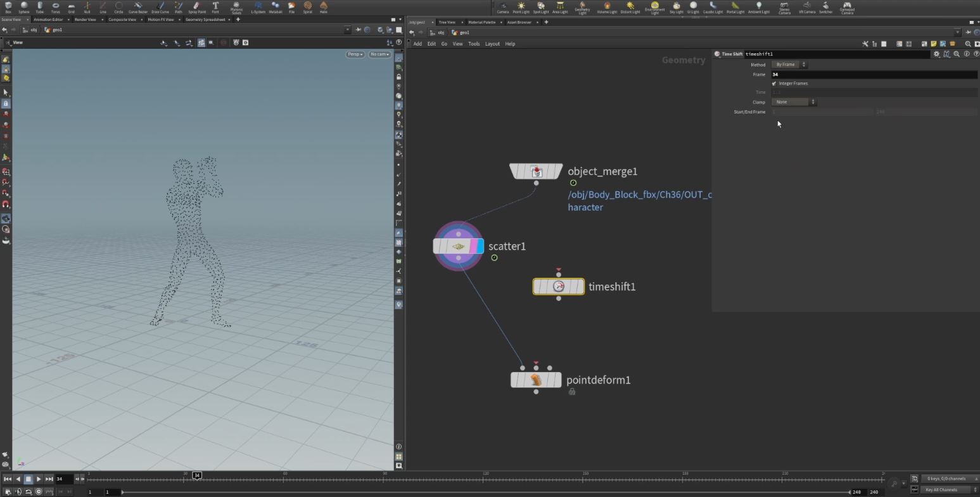This screenshot has height=497, width=980.
Task: Select the Sphere shelf tool
Action: pos(23,8)
